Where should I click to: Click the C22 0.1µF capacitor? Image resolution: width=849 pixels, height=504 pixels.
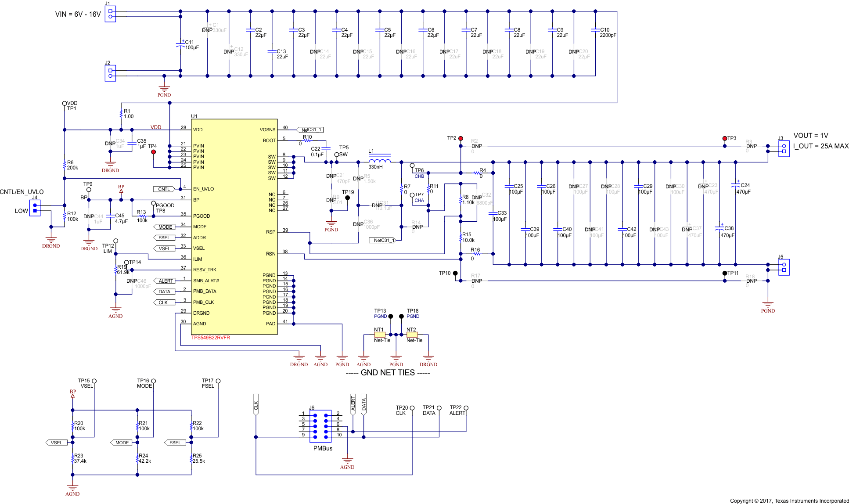pyautogui.click(x=326, y=149)
